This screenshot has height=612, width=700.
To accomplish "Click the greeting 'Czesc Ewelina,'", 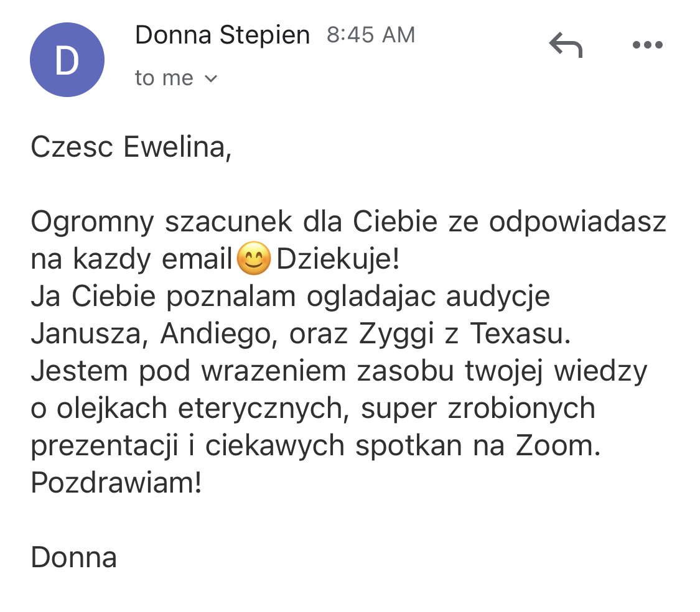I will point(131,147).
